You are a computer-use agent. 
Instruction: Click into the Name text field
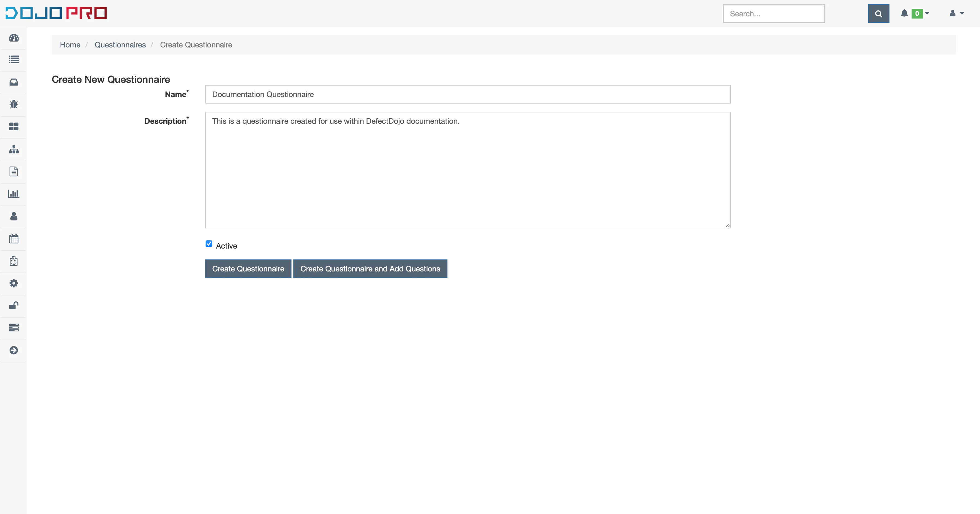click(x=468, y=94)
